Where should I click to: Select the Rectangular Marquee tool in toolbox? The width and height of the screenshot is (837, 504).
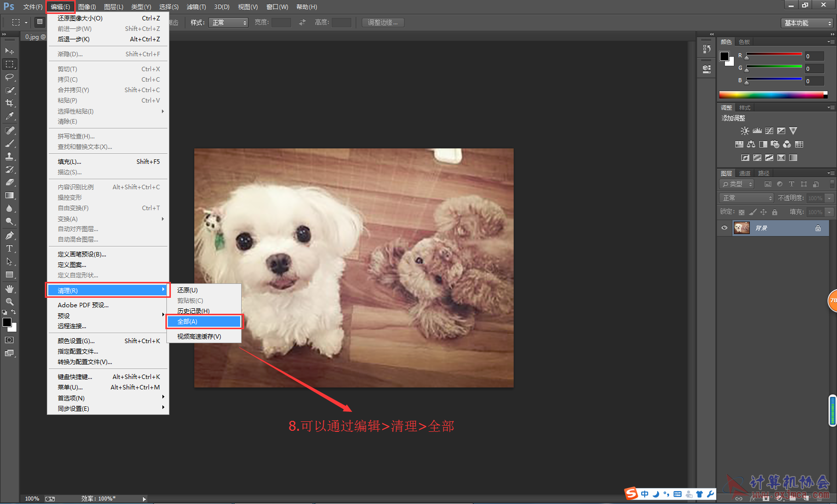(x=9, y=64)
